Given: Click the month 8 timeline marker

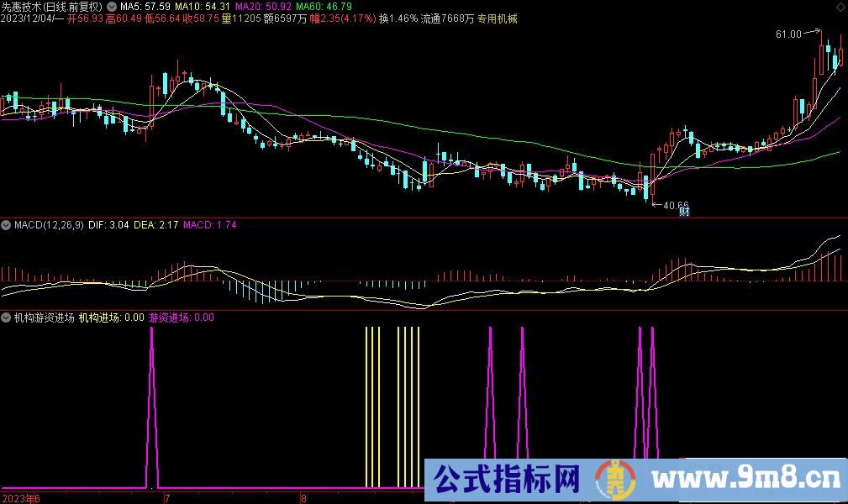Looking at the screenshot, I should click(303, 499).
